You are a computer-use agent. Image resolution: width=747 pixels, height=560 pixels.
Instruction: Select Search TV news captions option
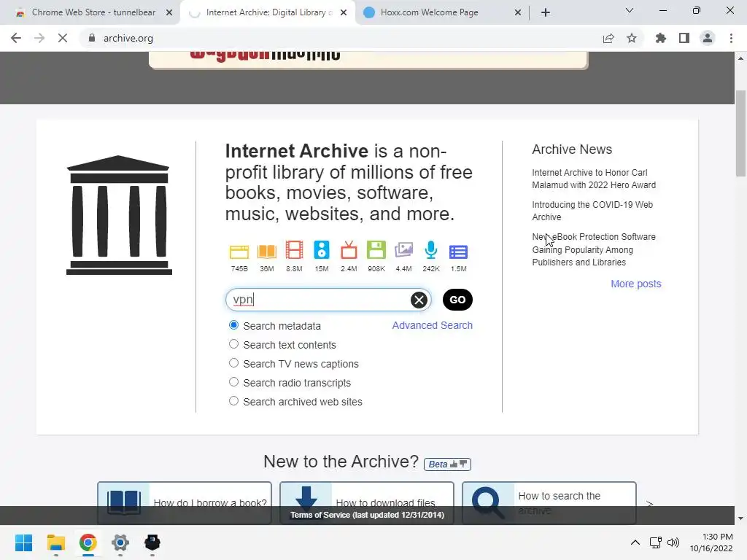pos(233,363)
